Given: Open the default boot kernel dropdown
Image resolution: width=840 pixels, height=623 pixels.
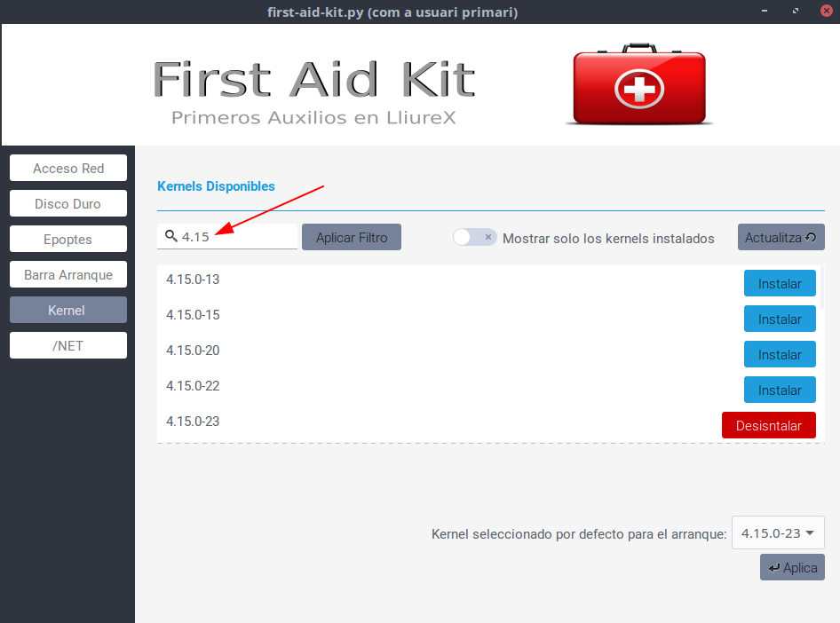Looking at the screenshot, I should [x=778, y=532].
